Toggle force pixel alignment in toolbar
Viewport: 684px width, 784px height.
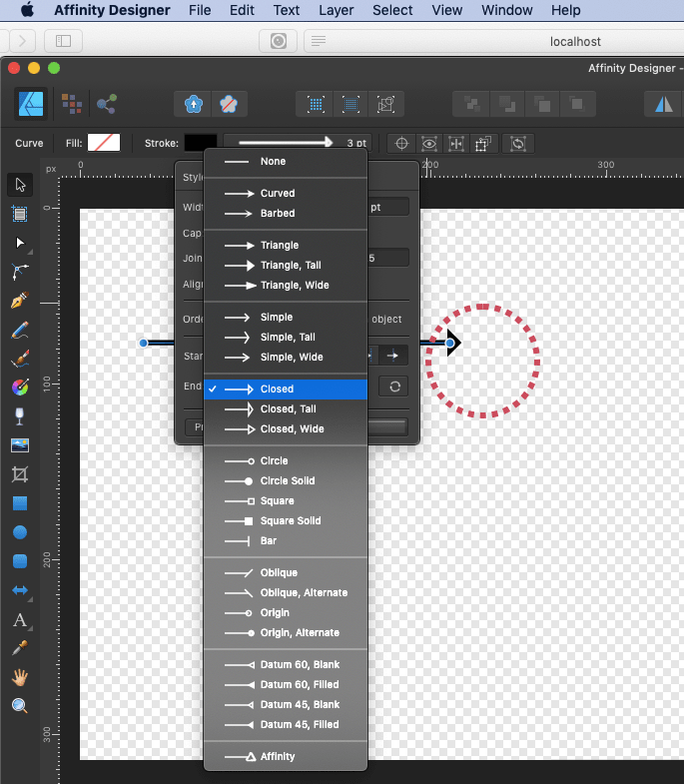pyautogui.click(x=316, y=104)
